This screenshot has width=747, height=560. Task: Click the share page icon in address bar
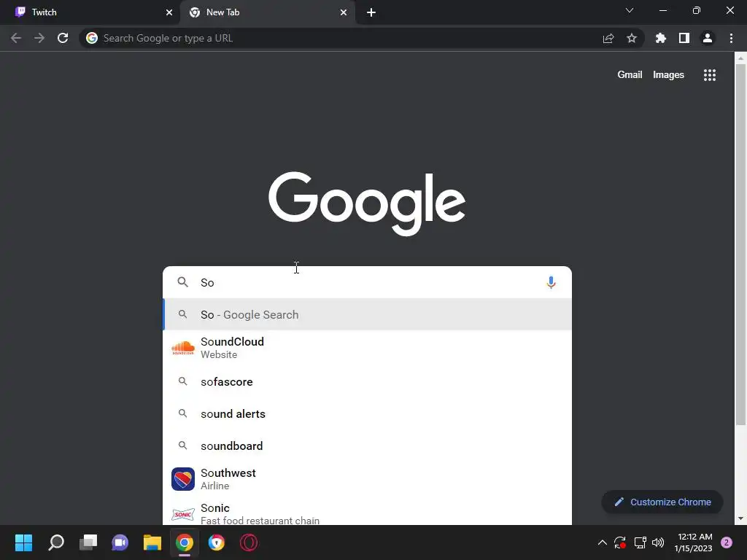608,38
